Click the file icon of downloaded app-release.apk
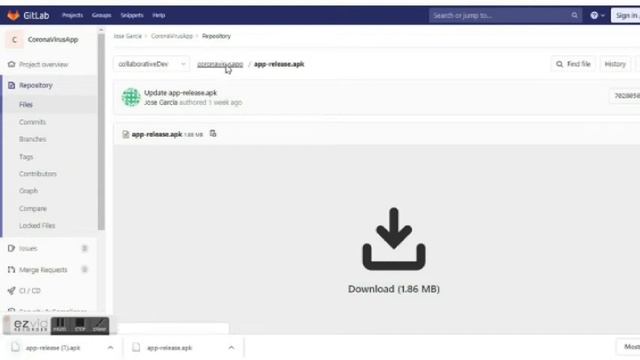640x360 pixels. pos(136,347)
